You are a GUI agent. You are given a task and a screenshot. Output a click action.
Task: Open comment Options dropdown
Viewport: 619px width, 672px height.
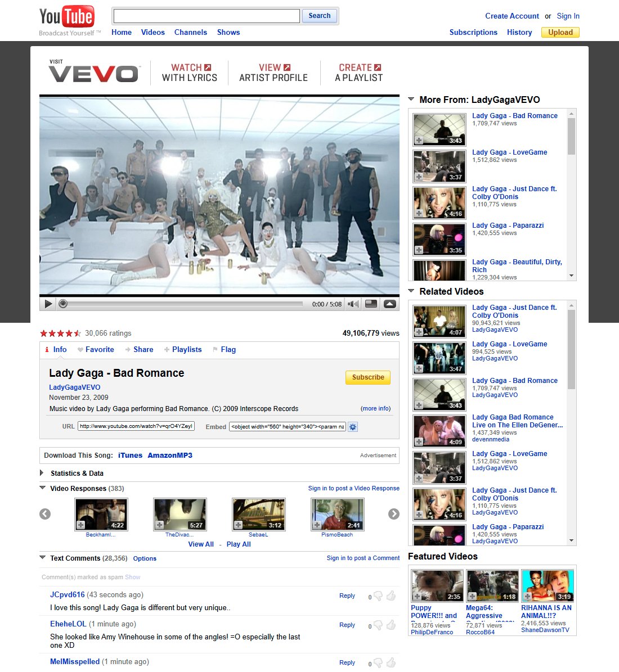(145, 558)
